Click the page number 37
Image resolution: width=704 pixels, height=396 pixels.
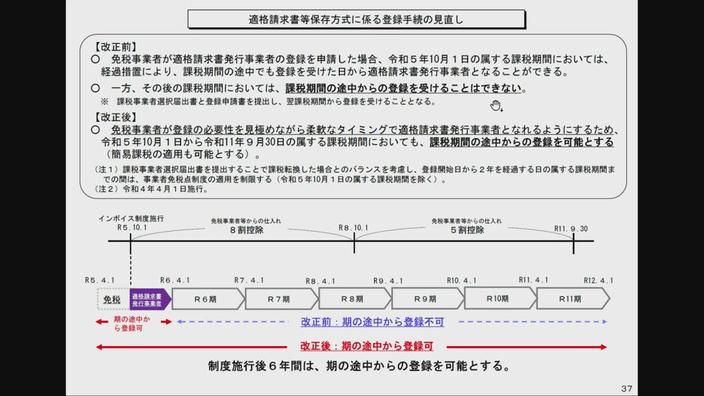tap(627, 388)
